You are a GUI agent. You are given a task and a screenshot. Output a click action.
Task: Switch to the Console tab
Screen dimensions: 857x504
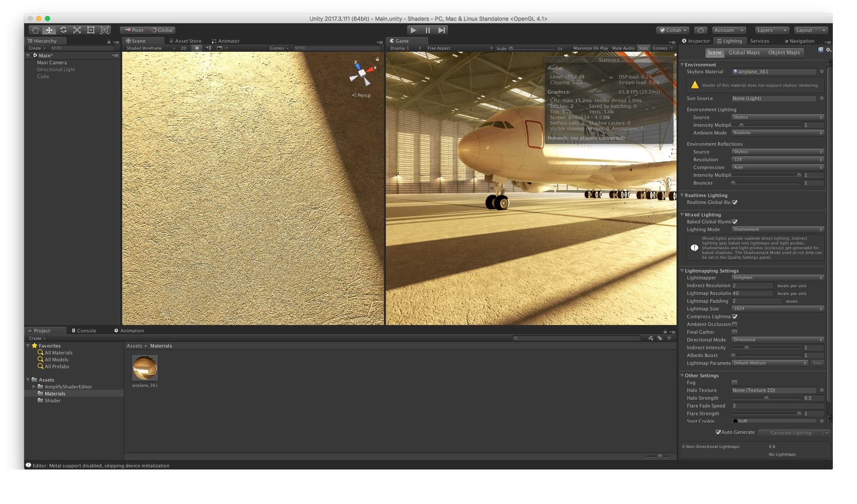[85, 330]
